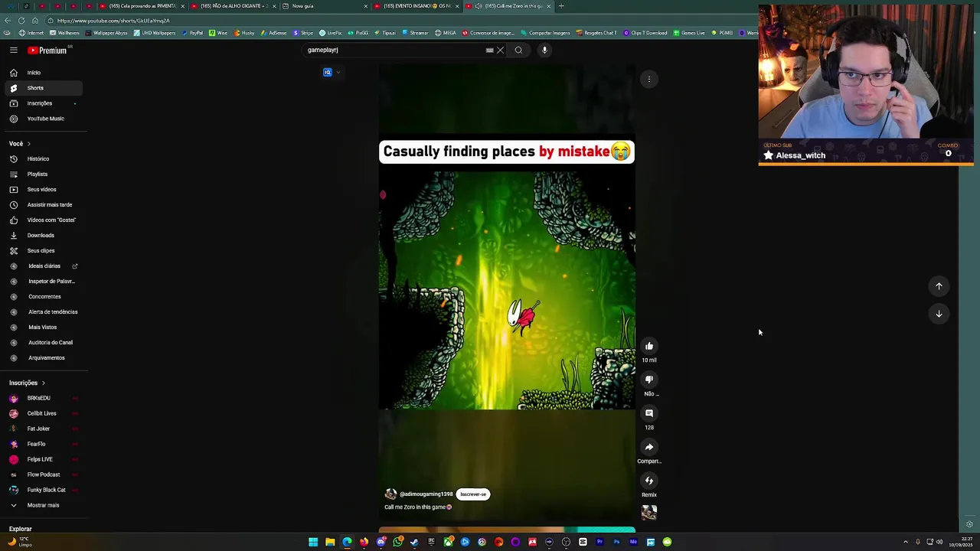This screenshot has width=980, height=551.
Task: Click the magnifier search button
Action: (518, 50)
